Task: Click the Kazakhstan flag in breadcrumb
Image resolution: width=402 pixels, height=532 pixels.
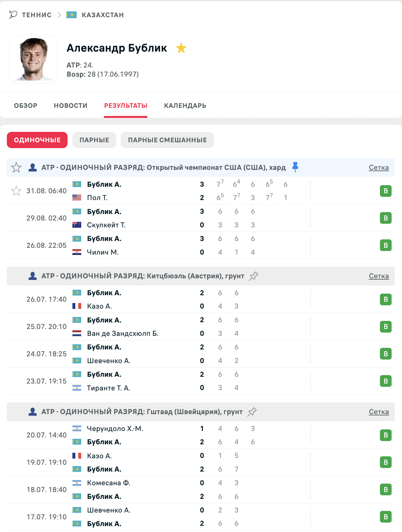Action: tap(71, 15)
